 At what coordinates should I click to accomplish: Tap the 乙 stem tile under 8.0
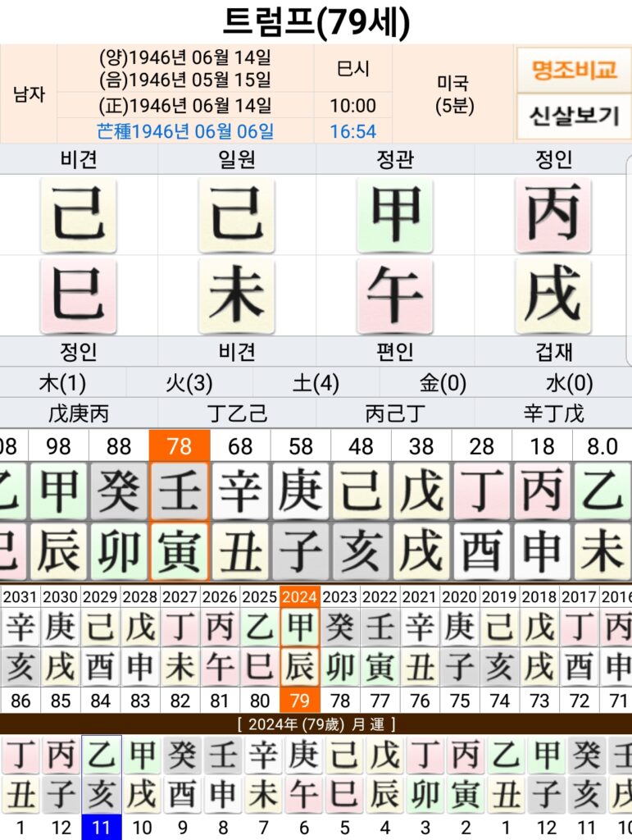tap(602, 491)
